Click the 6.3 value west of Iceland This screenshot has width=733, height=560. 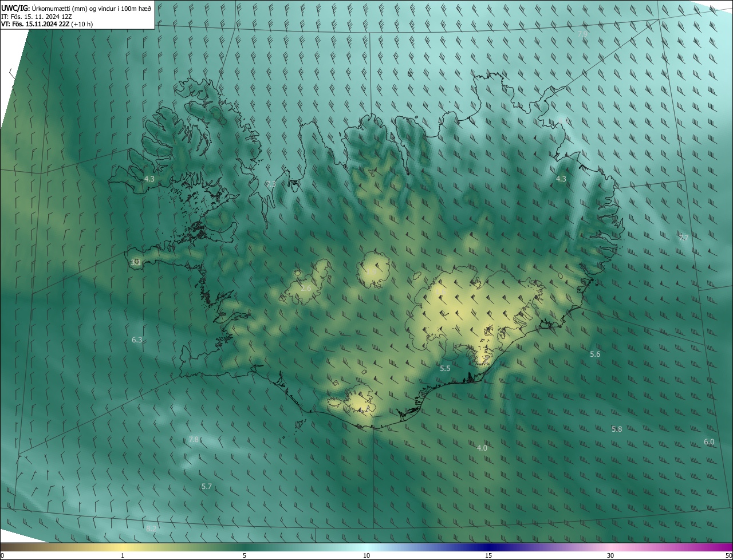coord(137,340)
